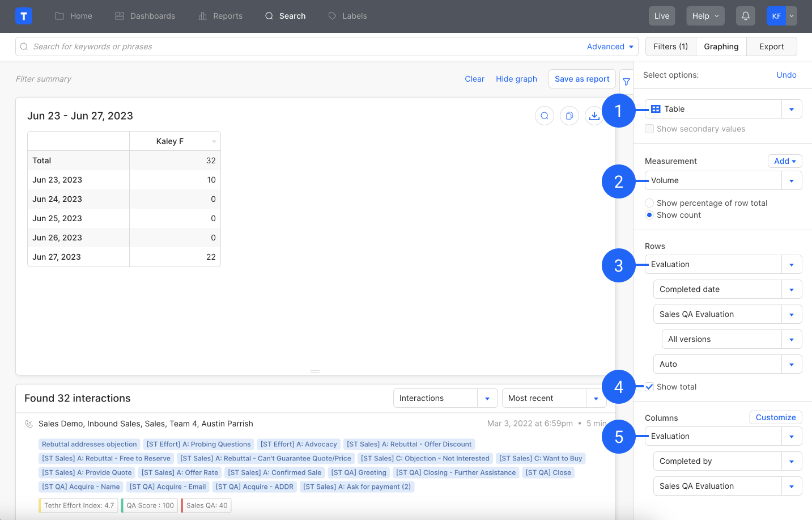Image resolution: width=812 pixels, height=520 pixels.
Task: Click Save as report button
Action: click(582, 79)
